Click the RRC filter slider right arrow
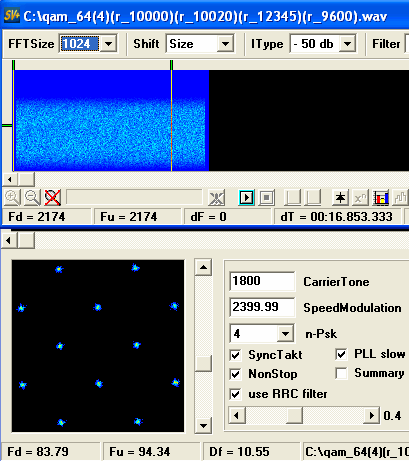The height and width of the screenshot is (461, 409). click(372, 416)
